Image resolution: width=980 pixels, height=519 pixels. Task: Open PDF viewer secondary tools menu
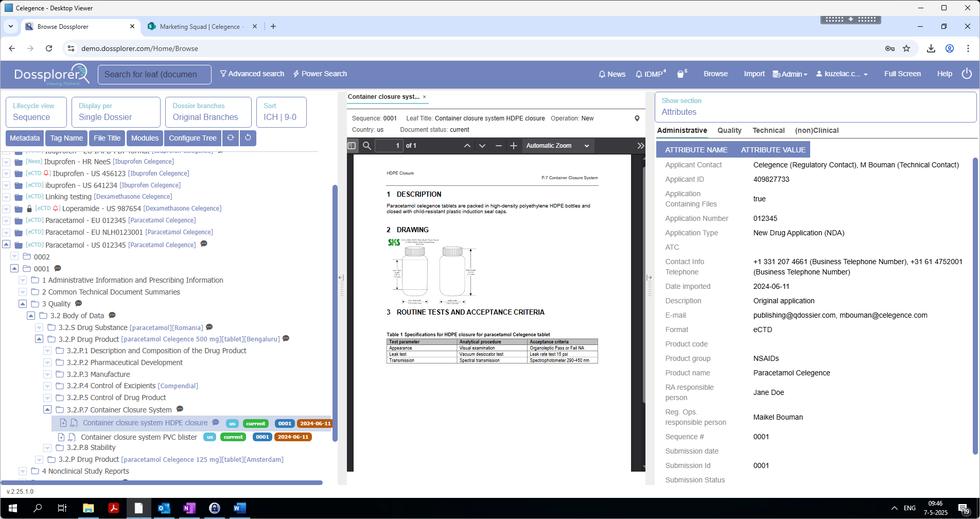(x=640, y=146)
